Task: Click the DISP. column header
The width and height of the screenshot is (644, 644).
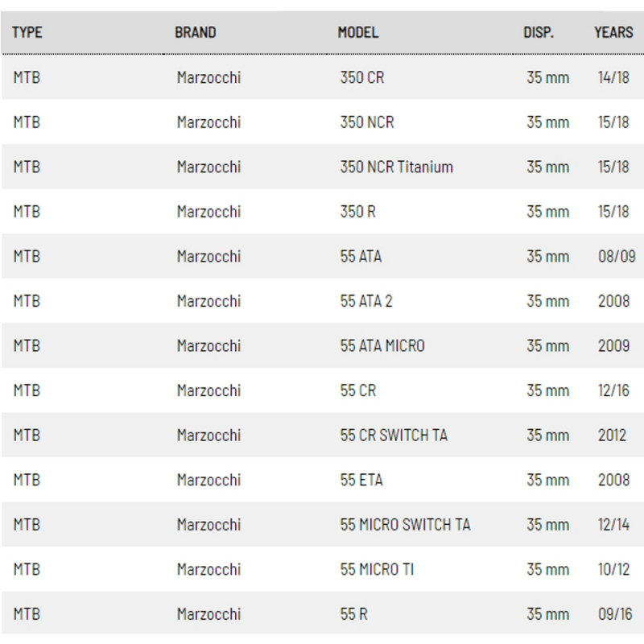Action: coord(538,33)
